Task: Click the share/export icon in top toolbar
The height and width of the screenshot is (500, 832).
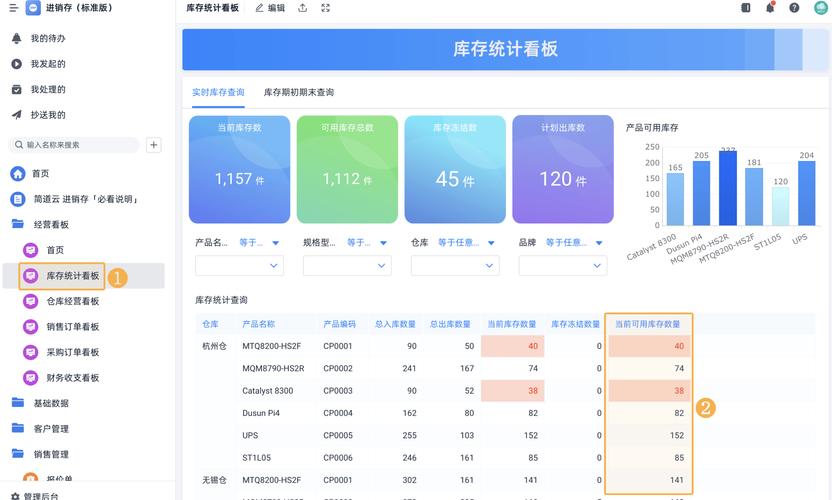Action: click(x=302, y=8)
